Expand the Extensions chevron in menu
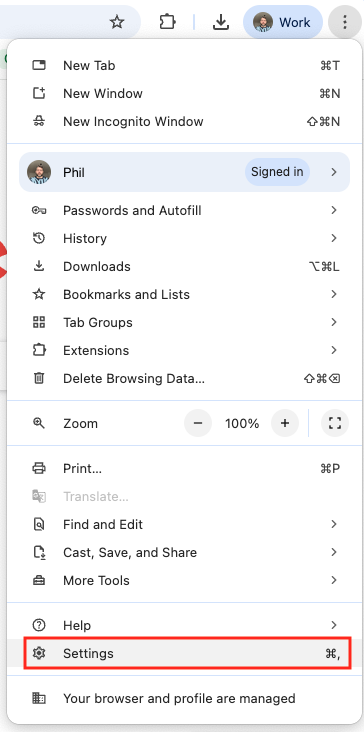Image resolution: width=364 pixels, height=732 pixels. pos(334,351)
